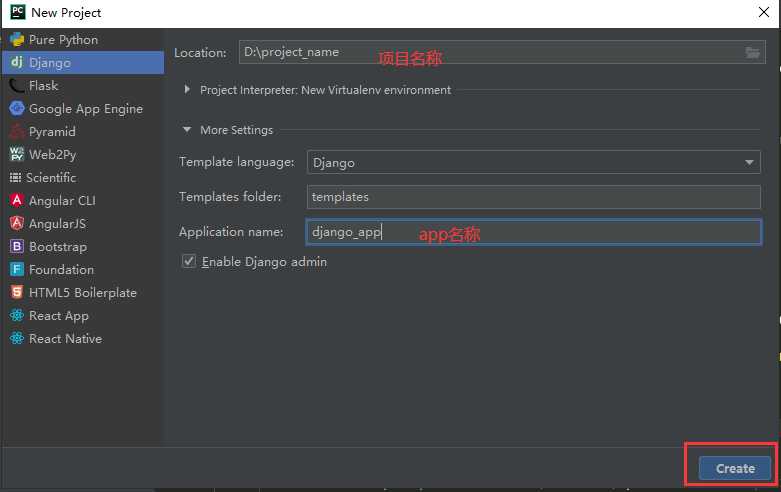This screenshot has width=781, height=492.
Task: Click the React App atom icon
Action: [17, 315]
